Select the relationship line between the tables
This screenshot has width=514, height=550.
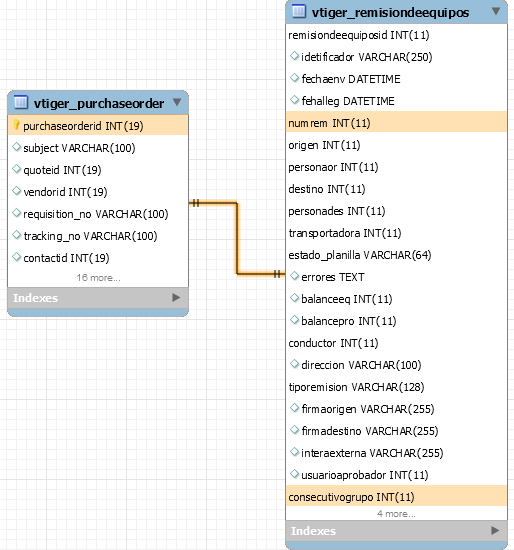tap(237, 239)
